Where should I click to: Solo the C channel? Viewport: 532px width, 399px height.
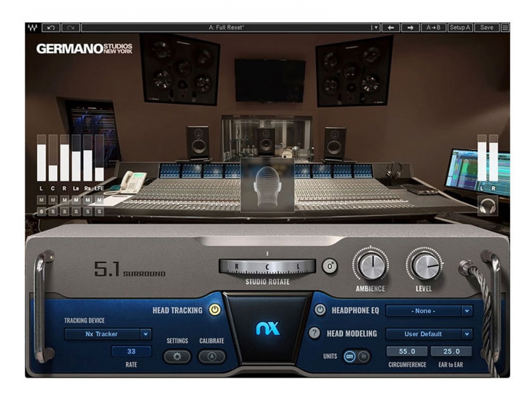click(x=53, y=212)
